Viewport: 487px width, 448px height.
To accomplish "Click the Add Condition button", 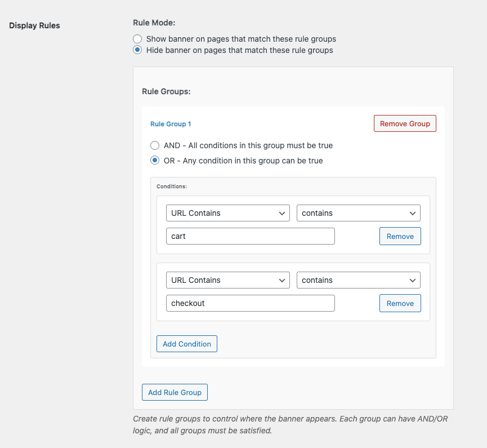I will 187,344.
